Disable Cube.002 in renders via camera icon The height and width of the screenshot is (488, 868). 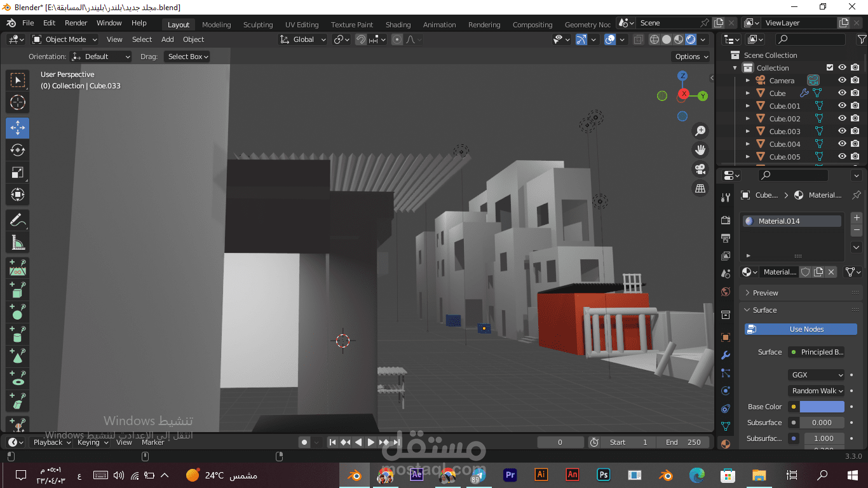[x=855, y=118]
